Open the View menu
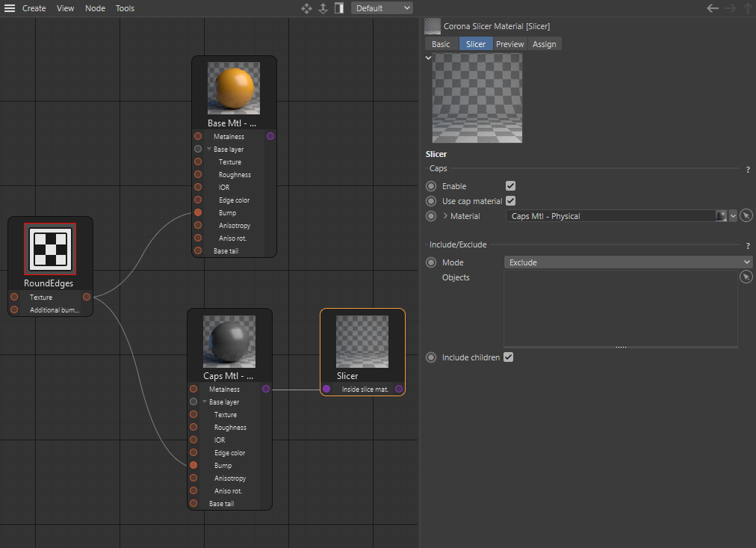 65,8
